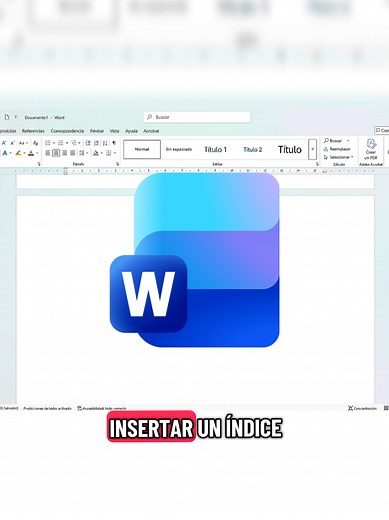Expand the styles gallery more arrow
This screenshot has width=389, height=520.
(x=312, y=149)
